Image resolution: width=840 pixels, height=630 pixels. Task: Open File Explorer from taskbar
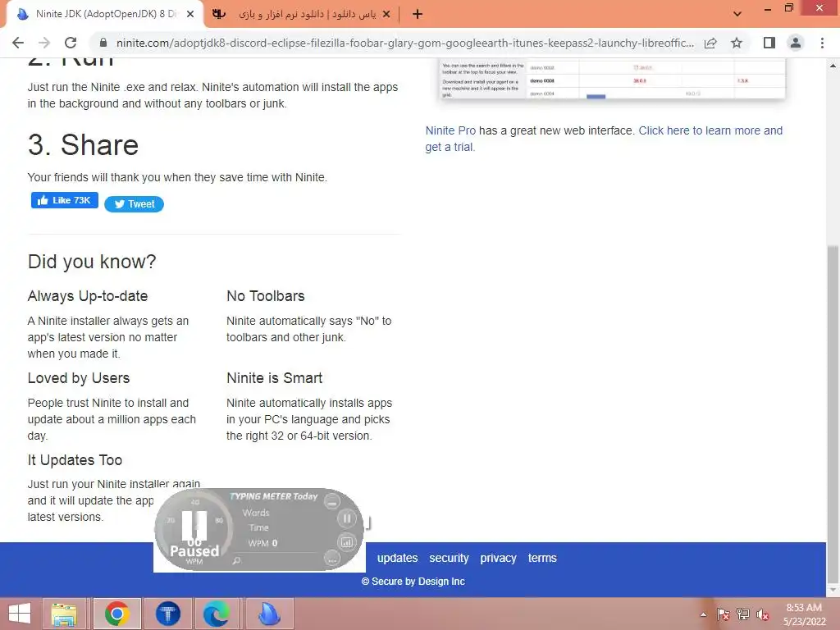(64, 614)
